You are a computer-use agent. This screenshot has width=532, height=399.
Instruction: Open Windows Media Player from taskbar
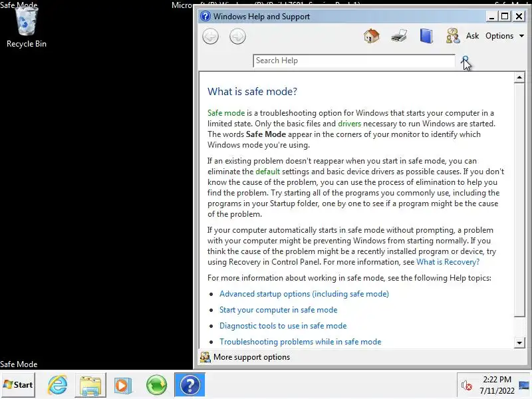click(123, 385)
